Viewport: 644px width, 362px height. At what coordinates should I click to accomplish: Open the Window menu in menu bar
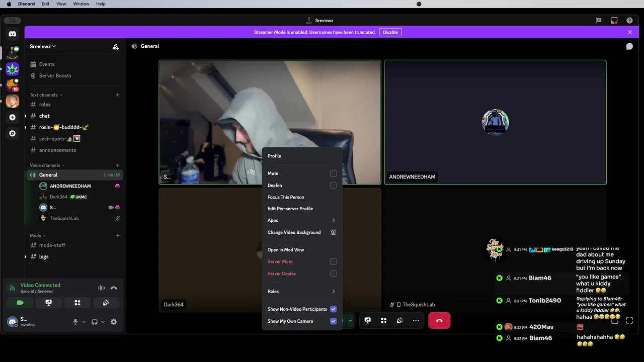pyautogui.click(x=81, y=4)
